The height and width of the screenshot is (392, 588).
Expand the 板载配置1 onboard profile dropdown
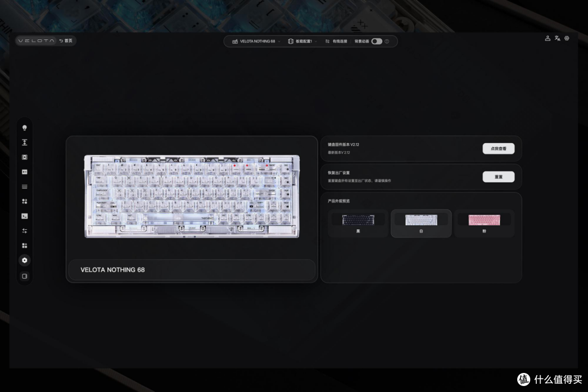[302, 41]
